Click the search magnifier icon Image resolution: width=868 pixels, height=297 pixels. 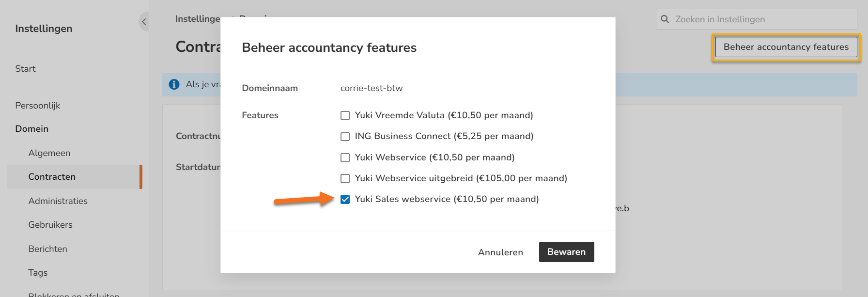665,19
